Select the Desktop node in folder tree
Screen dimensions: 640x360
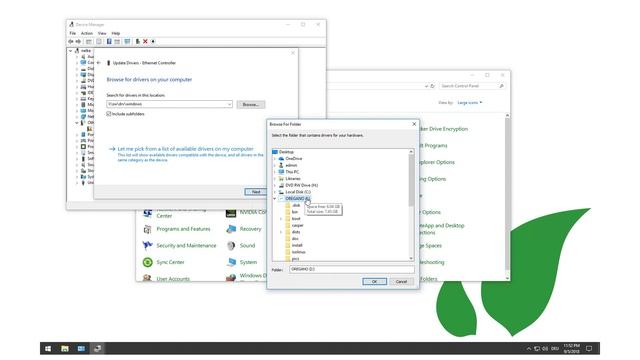[286, 152]
